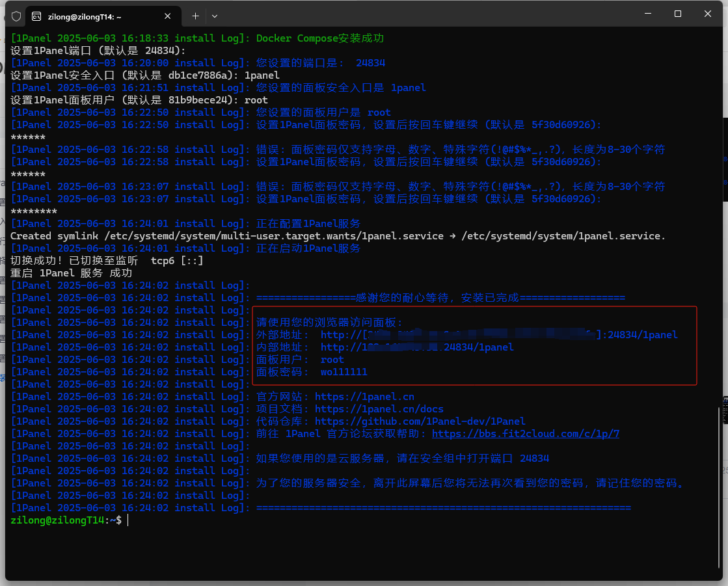Click the 设置1Panel面板用户 line with root
Screen dimensions: 728x586
click(139, 100)
